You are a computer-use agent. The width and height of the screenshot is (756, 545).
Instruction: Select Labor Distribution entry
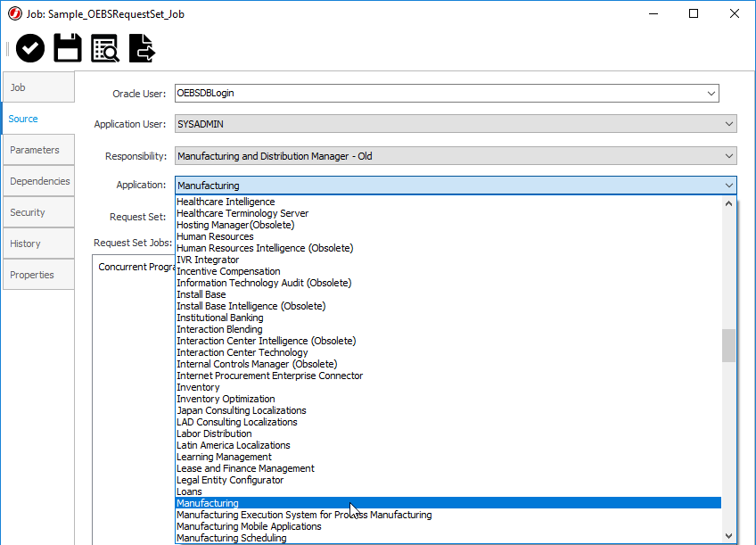point(448,434)
